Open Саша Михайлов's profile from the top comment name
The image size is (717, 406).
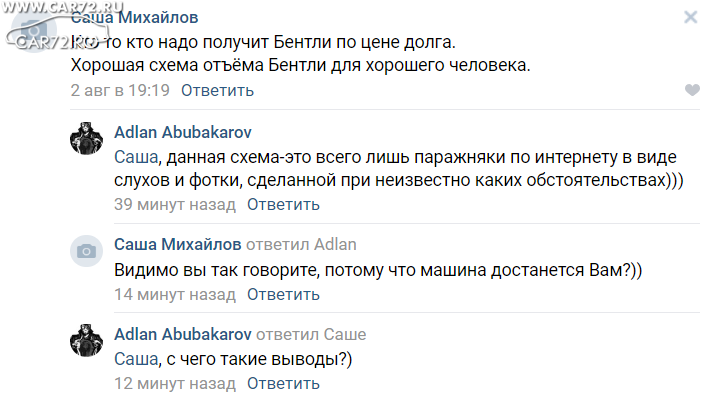tap(134, 17)
